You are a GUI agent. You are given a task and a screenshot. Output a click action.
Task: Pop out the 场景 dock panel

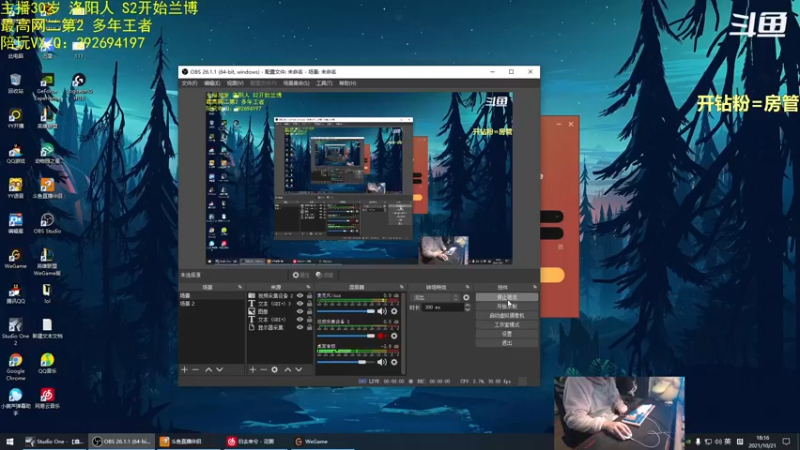pos(240,287)
